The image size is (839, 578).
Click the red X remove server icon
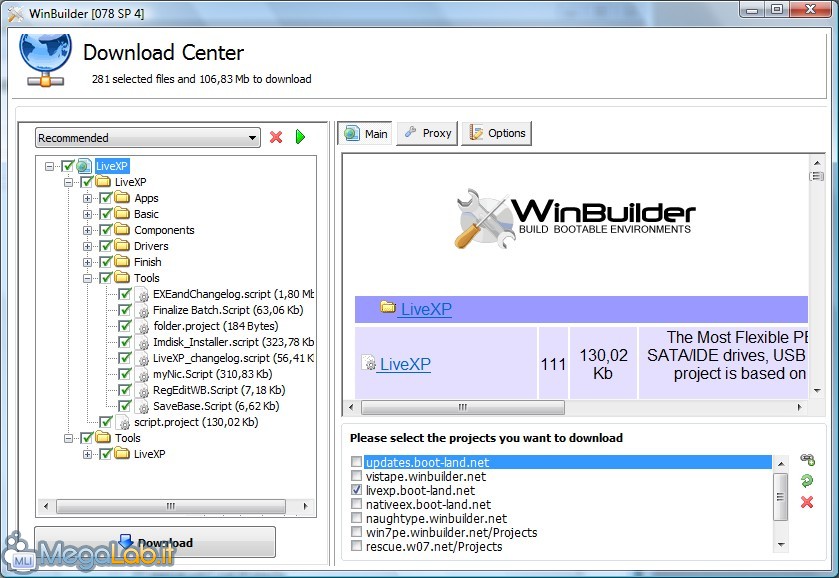(x=807, y=502)
